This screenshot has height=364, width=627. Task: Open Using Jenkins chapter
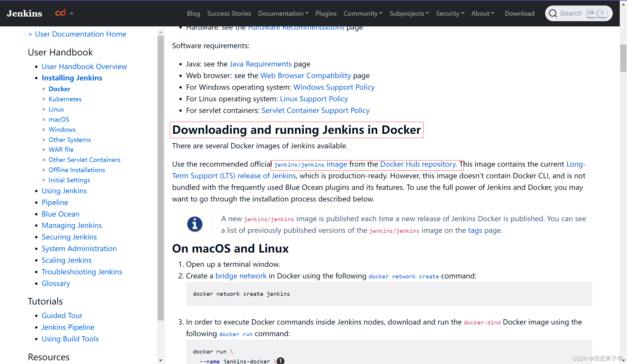pyautogui.click(x=64, y=191)
